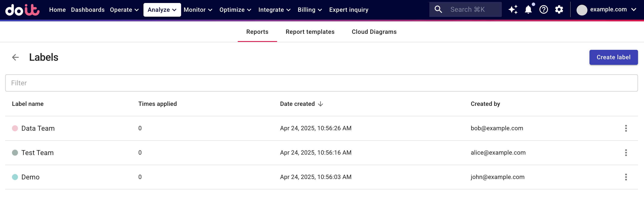Viewport: 644px width, 198px height.
Task: Go back using the arrow beside Labels
Action: (15, 57)
